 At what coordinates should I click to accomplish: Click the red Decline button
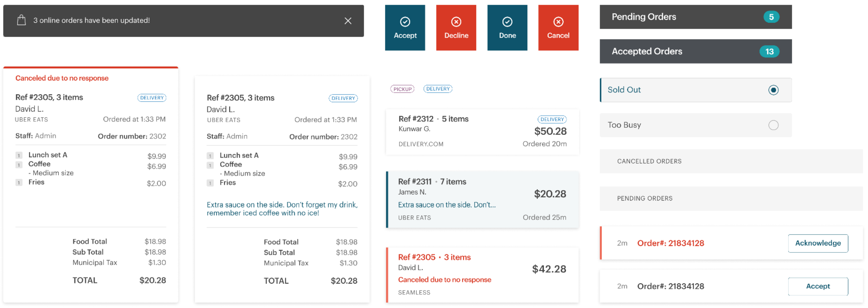(x=456, y=28)
